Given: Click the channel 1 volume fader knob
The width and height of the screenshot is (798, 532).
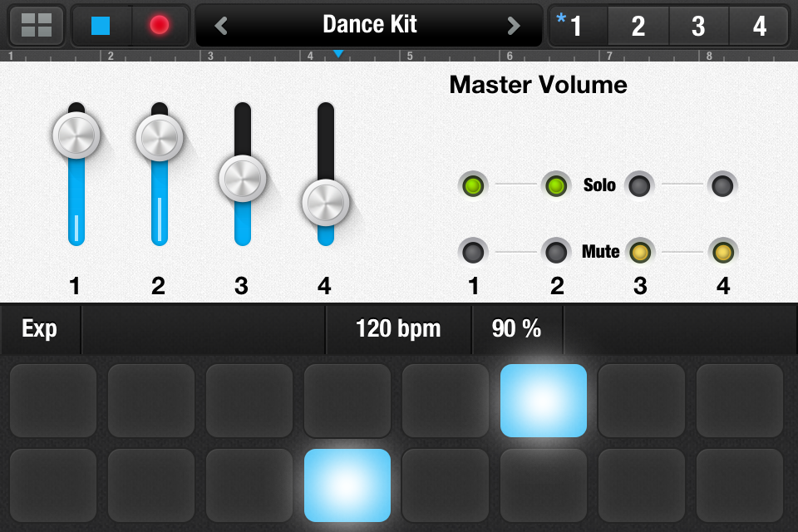Looking at the screenshot, I should 76,135.
